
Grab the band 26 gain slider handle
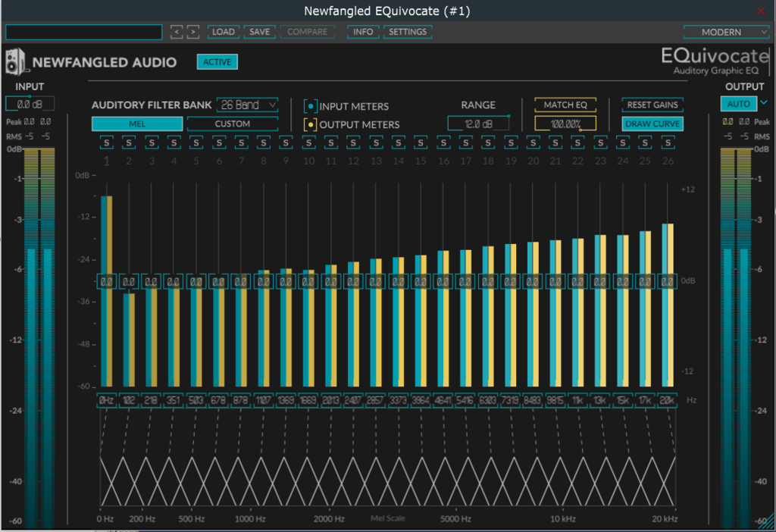coord(667,282)
